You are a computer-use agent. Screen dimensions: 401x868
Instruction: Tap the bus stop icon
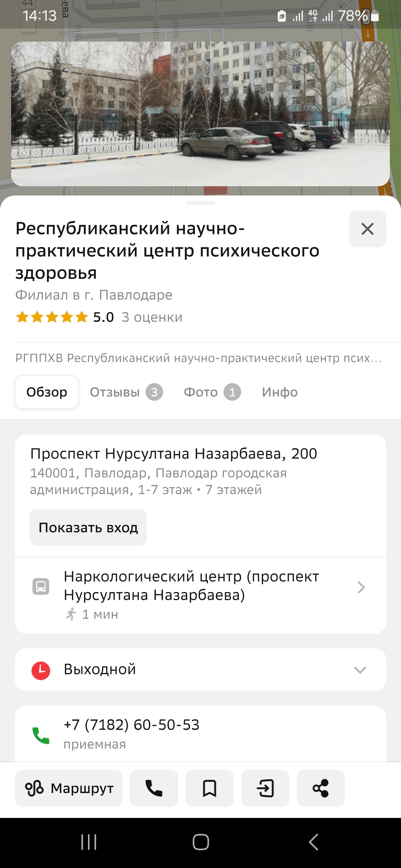pos(41,586)
